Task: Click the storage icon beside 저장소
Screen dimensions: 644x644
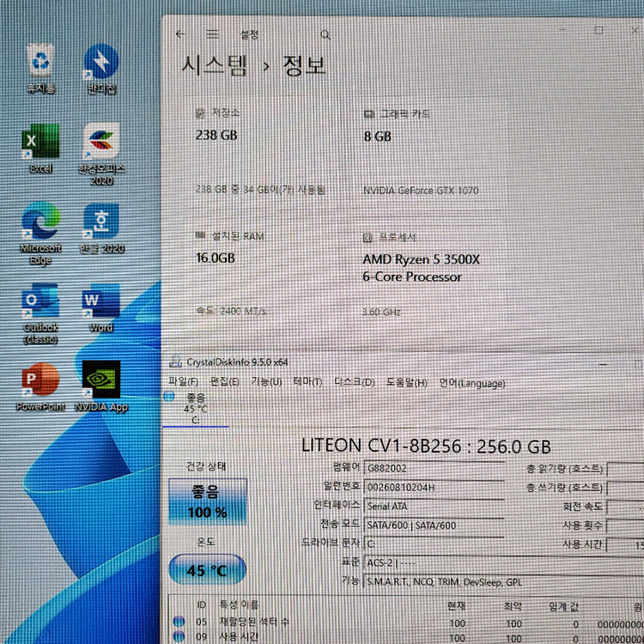Action: tap(200, 113)
